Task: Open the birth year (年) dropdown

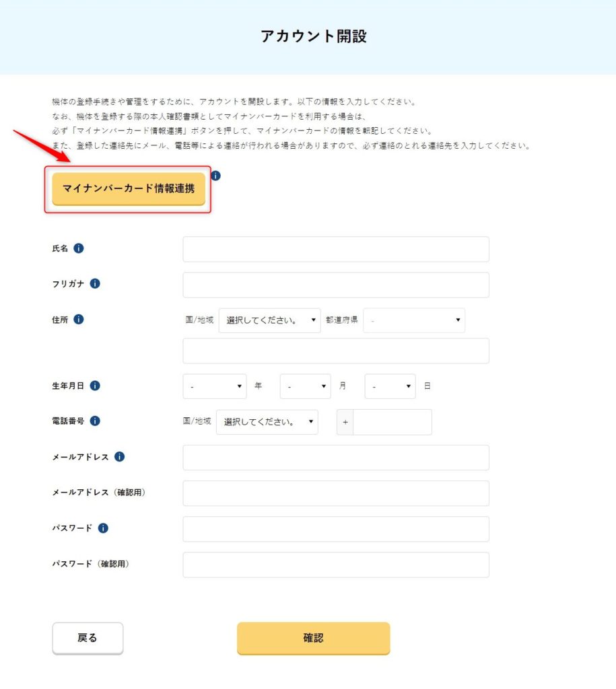Action: click(x=215, y=386)
